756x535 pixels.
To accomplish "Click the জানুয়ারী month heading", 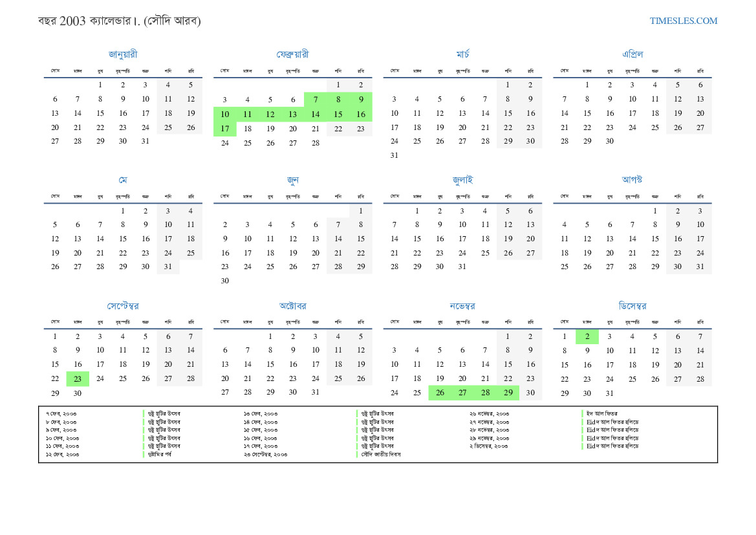I will (123, 54).
